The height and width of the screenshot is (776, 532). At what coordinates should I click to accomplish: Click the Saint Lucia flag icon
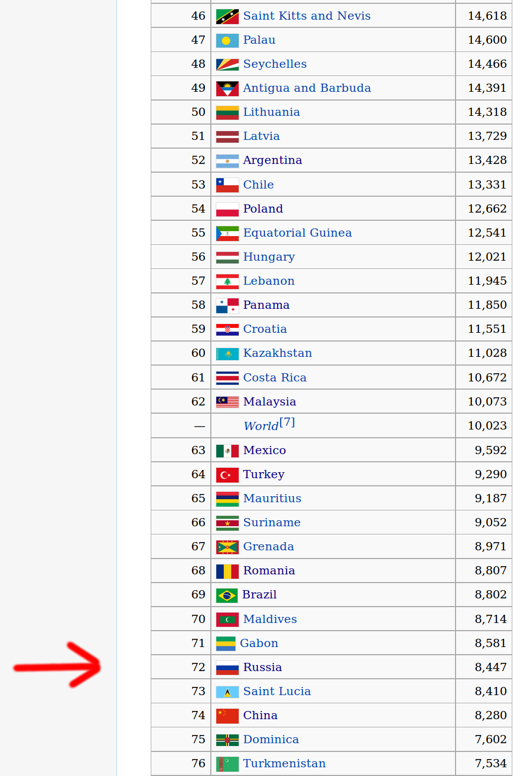[227, 692]
